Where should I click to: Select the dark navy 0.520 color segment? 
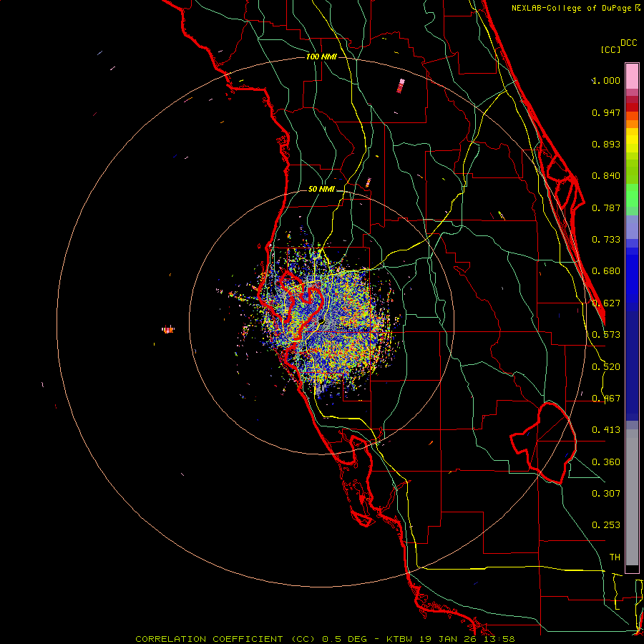632,366
